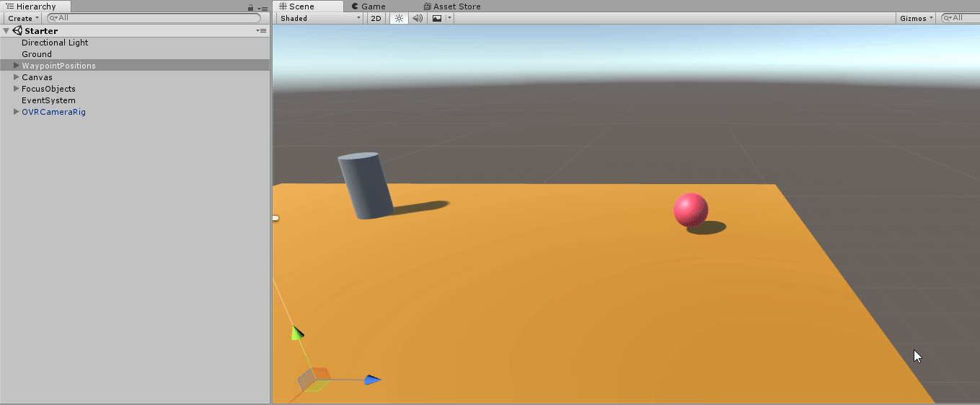This screenshot has width=980, height=405.
Task: Expand the Canvas object arrow
Action: click(x=17, y=77)
